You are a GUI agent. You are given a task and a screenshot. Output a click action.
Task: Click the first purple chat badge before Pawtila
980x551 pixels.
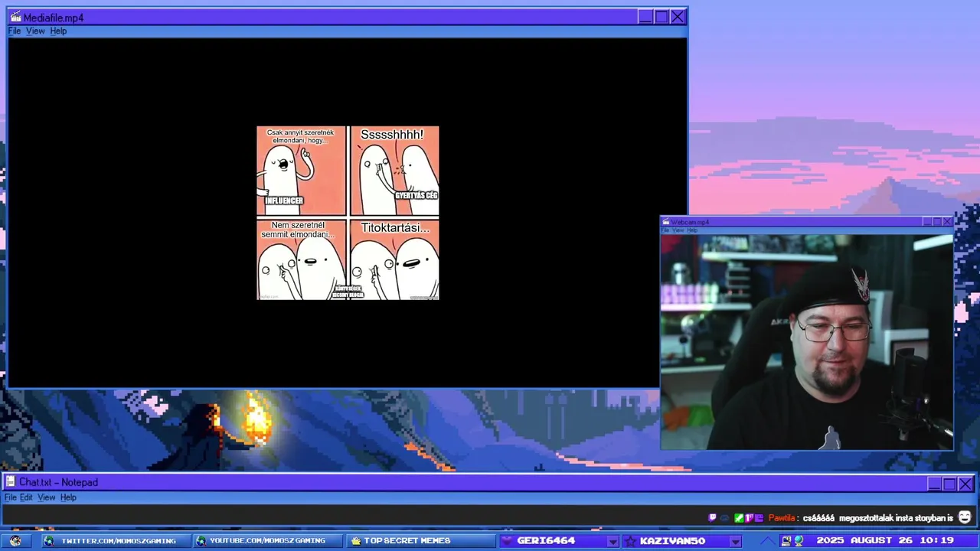(712, 518)
